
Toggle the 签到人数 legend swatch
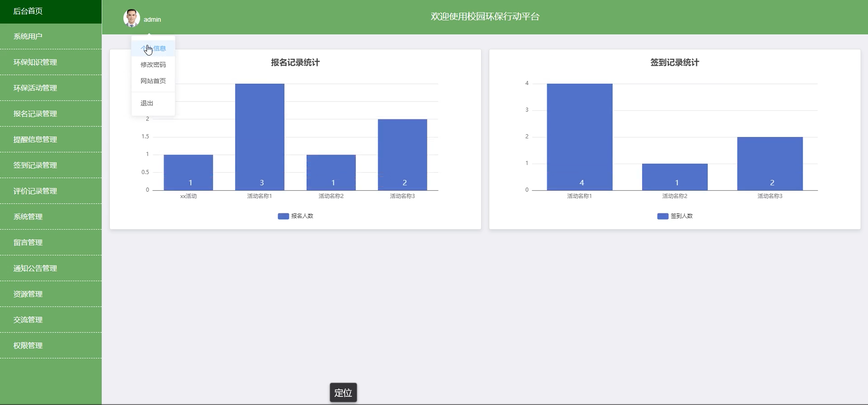pyautogui.click(x=662, y=216)
